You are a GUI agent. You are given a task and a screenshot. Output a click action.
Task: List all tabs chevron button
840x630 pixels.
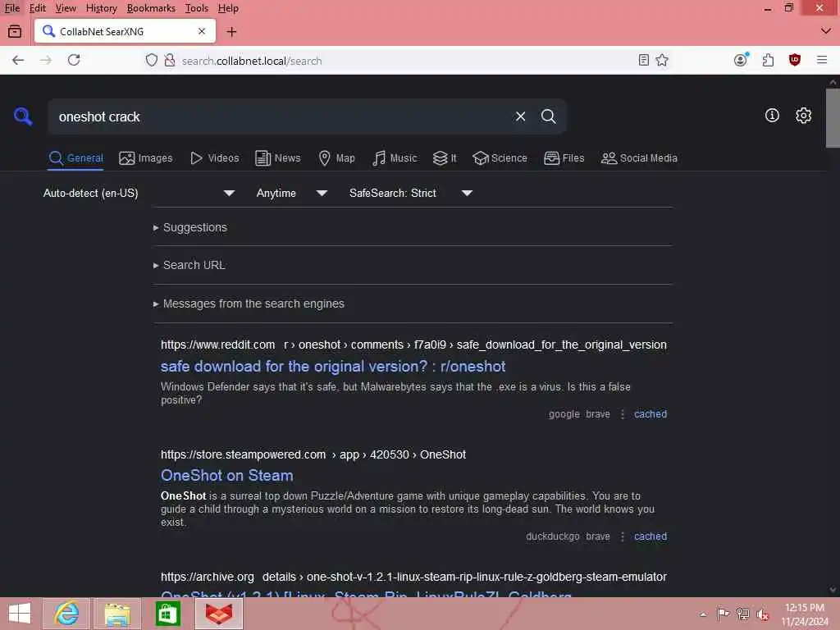point(825,31)
